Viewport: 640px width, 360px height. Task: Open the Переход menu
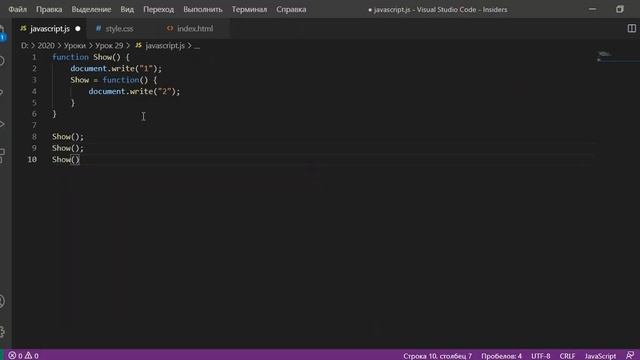pos(158,9)
